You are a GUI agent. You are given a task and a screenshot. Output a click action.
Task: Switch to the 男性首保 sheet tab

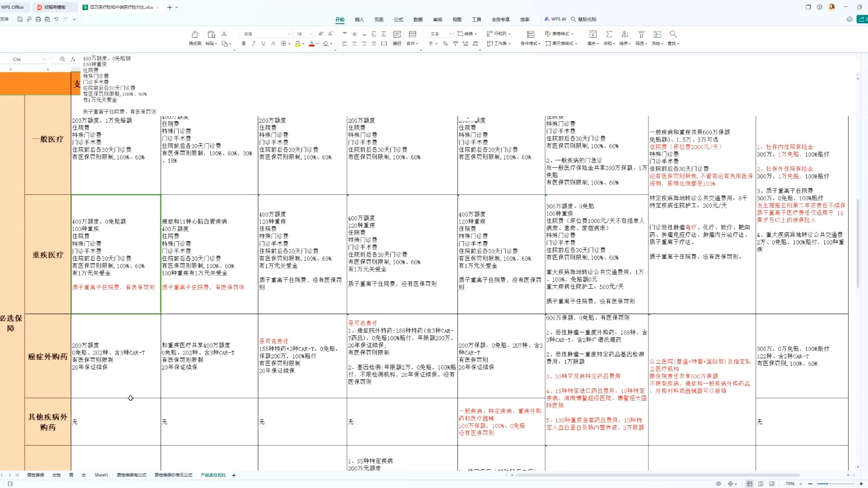coord(35,475)
